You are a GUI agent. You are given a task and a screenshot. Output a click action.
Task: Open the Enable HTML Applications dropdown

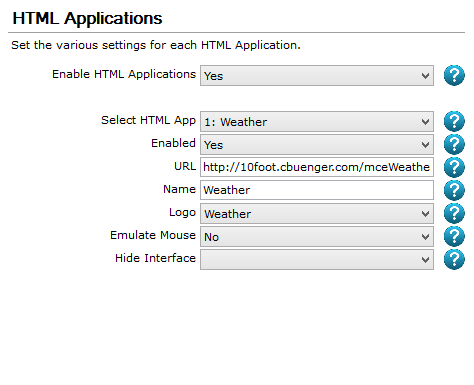(317, 76)
